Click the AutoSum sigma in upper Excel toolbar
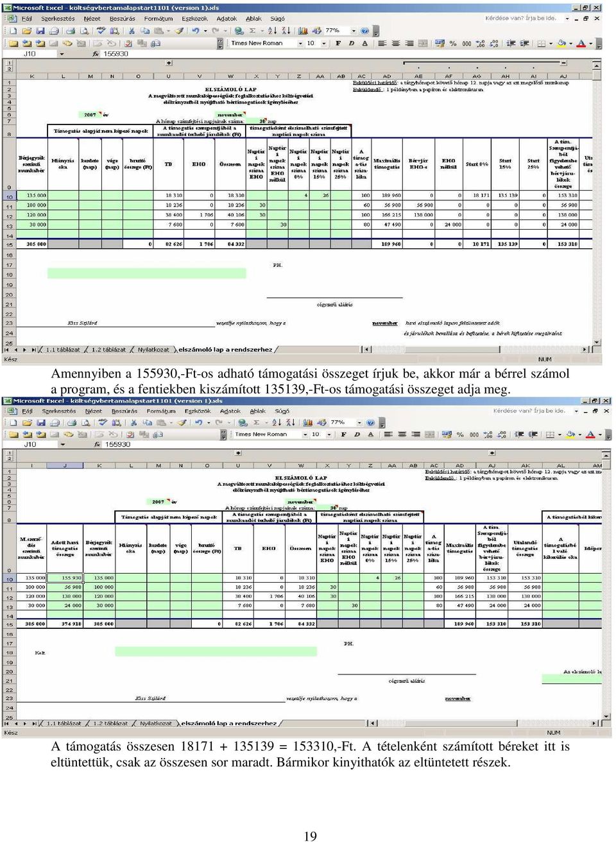This screenshot has height=842, width=616. (x=252, y=30)
